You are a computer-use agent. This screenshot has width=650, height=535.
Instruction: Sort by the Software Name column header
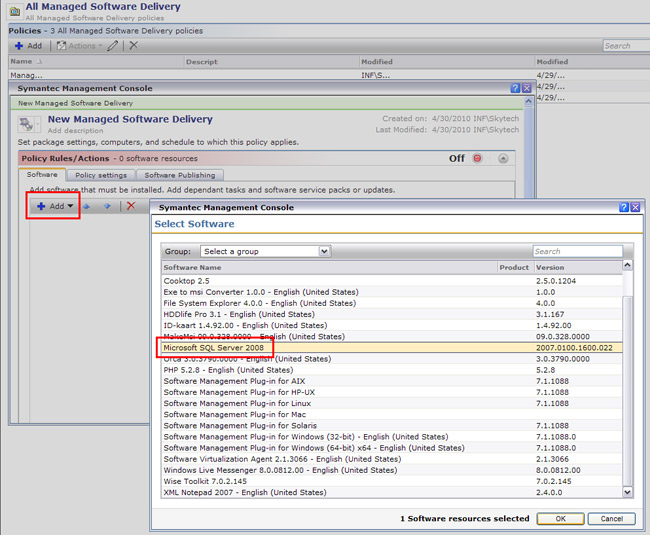330,267
